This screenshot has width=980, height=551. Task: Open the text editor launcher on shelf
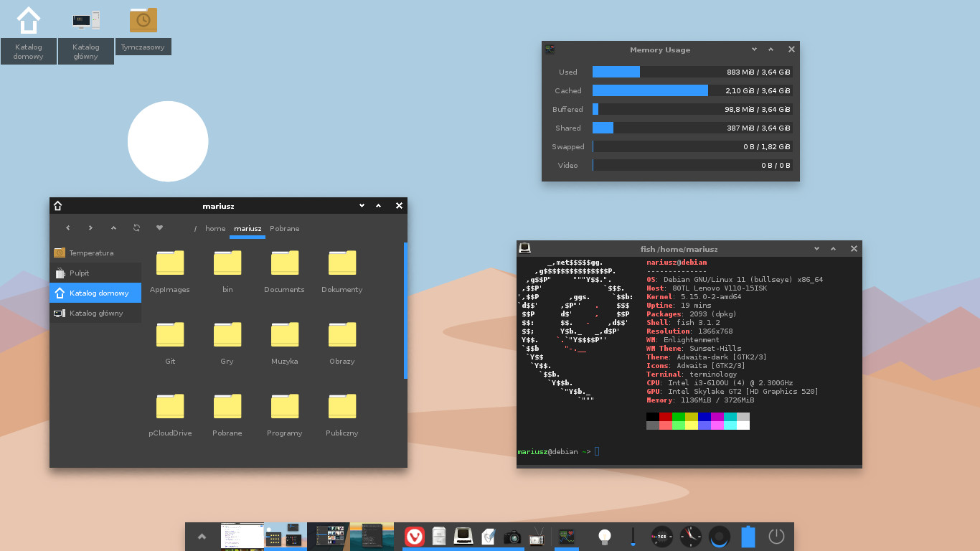(488, 537)
